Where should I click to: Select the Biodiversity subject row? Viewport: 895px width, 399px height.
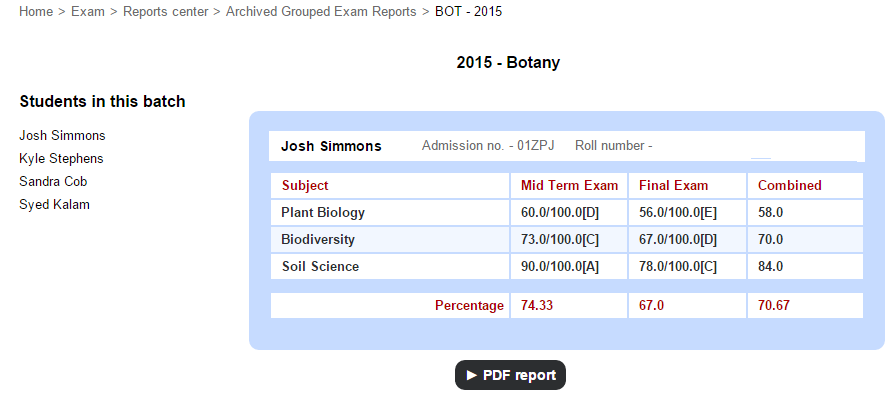(x=567, y=240)
